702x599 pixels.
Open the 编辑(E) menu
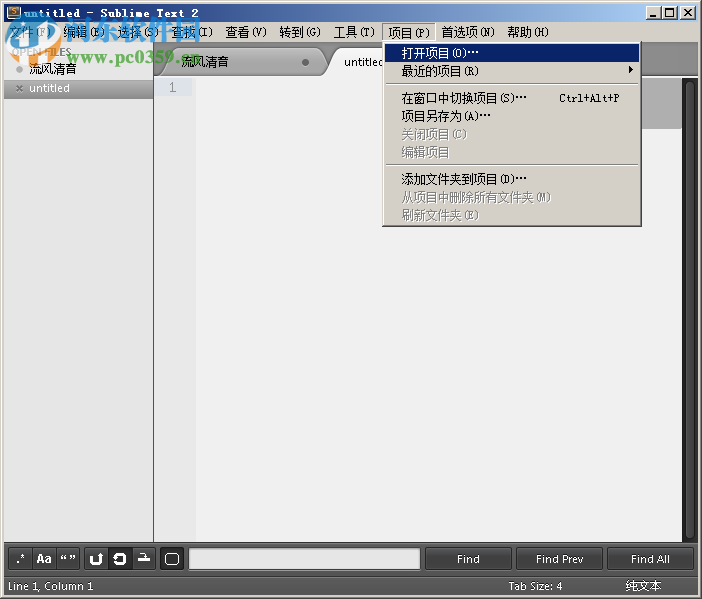pos(84,32)
